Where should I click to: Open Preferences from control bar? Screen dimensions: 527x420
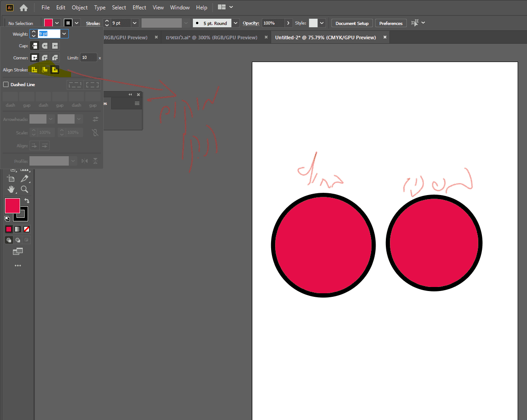(391, 23)
